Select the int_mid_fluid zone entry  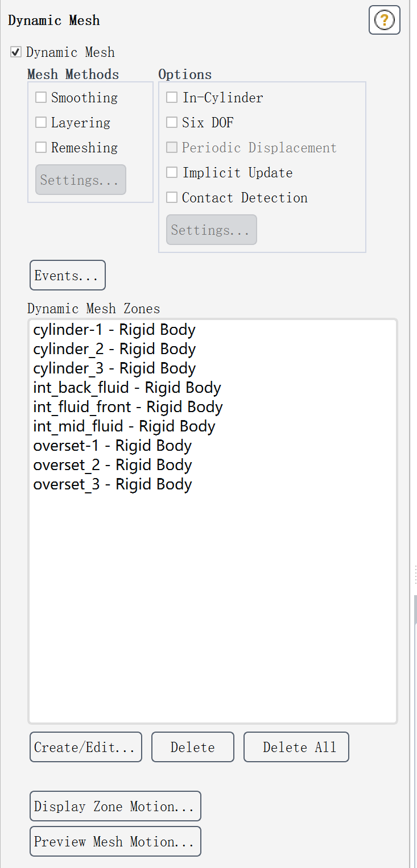pos(124,427)
